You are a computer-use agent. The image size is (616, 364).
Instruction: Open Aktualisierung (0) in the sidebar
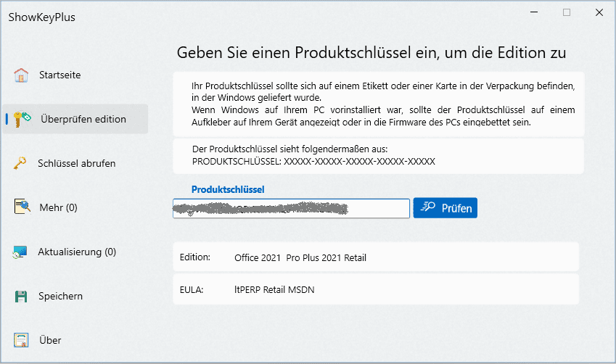[77, 252]
